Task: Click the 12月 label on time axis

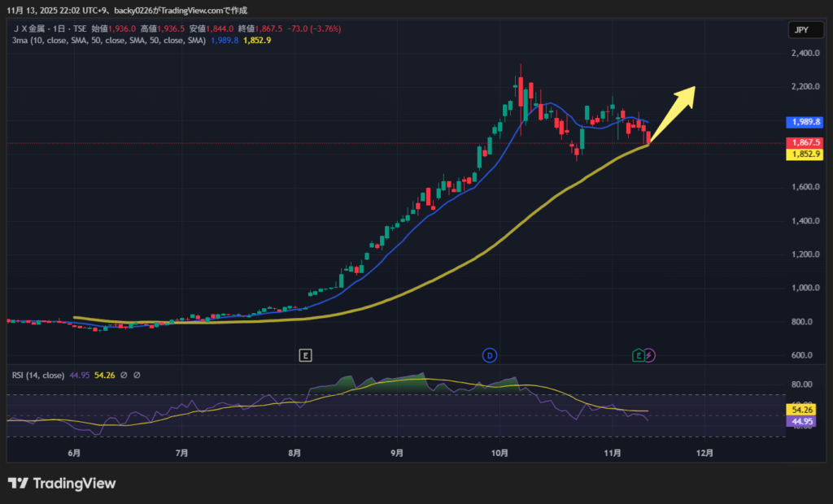Action: click(705, 453)
